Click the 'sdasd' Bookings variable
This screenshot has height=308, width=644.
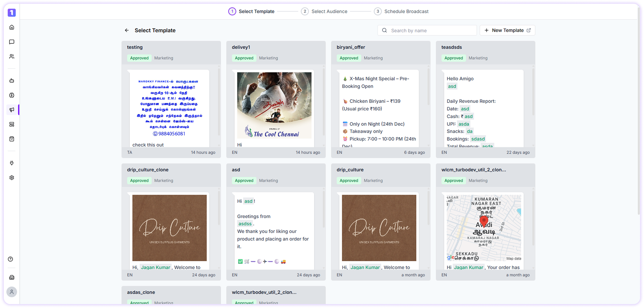(x=478, y=139)
